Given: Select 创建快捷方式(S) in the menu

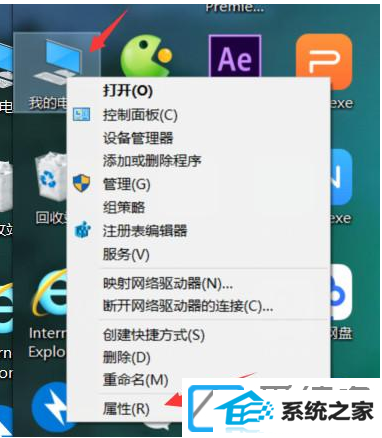Looking at the screenshot, I should 154,335.
